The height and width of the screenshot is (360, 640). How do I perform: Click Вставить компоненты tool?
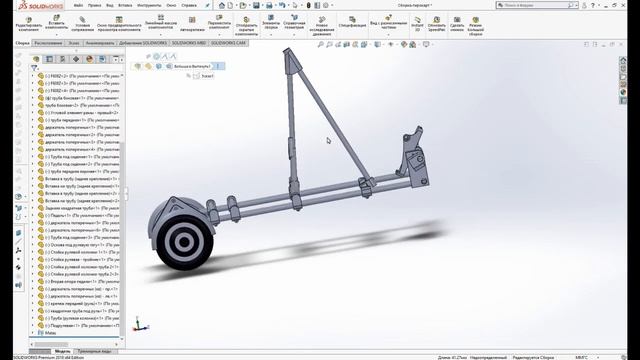pos(56,22)
